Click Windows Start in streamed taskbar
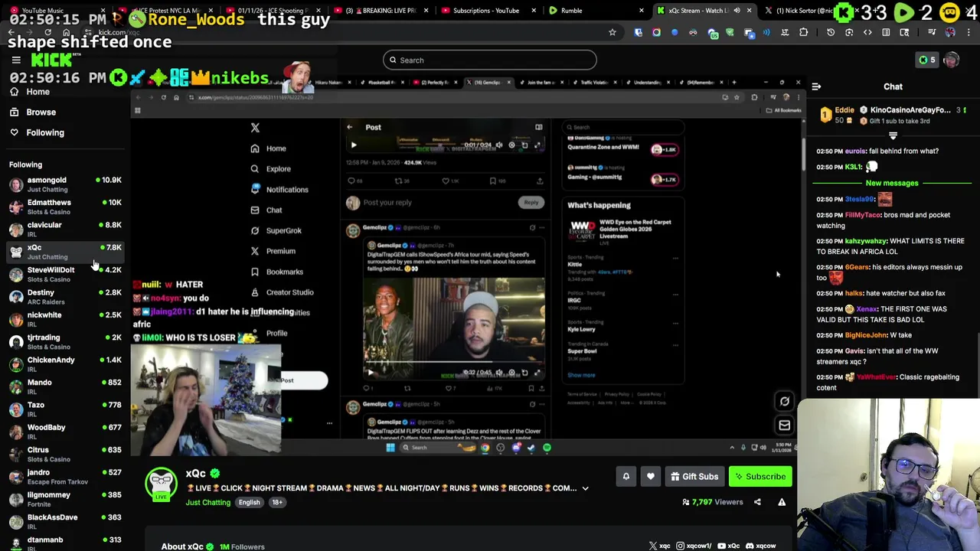Viewport: 980px width, 551px height. click(390, 448)
